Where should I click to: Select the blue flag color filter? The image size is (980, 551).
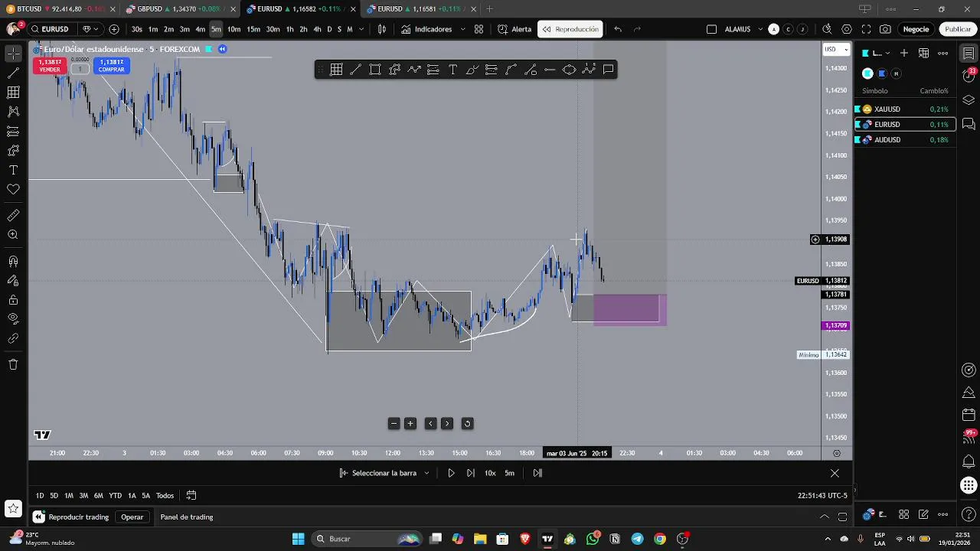tap(882, 73)
